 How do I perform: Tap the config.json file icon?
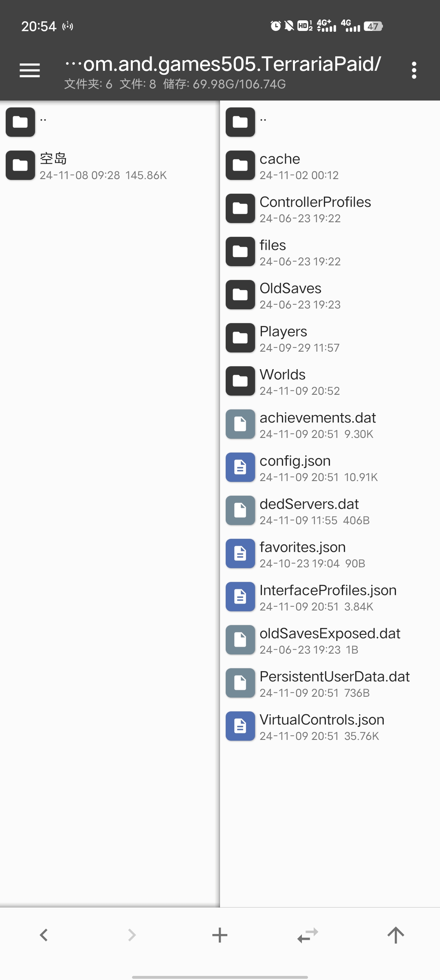pyautogui.click(x=240, y=467)
